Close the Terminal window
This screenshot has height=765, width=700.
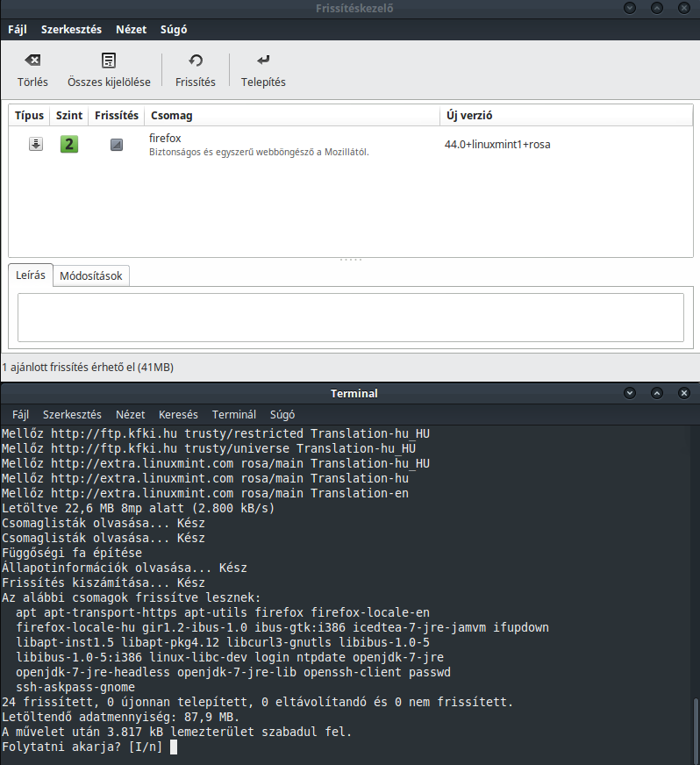[684, 393]
